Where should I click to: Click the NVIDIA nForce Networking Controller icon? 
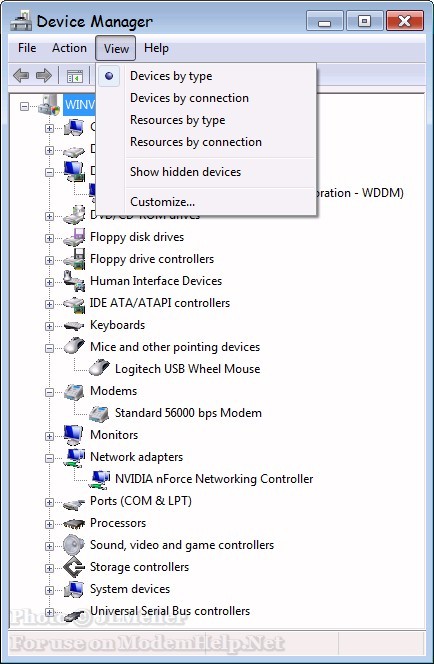coord(100,479)
